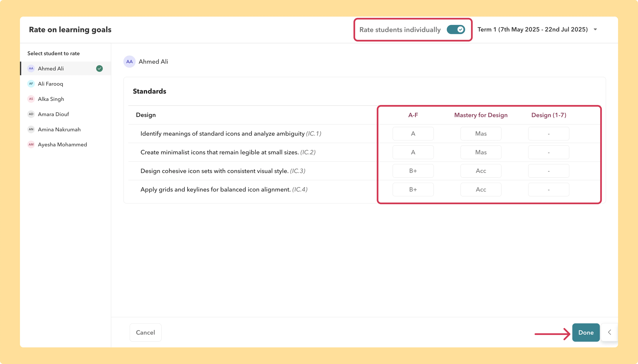Image resolution: width=638 pixels, height=364 pixels.
Task: Click the AN avatar for Amina Nakrumah
Action: (x=31, y=129)
